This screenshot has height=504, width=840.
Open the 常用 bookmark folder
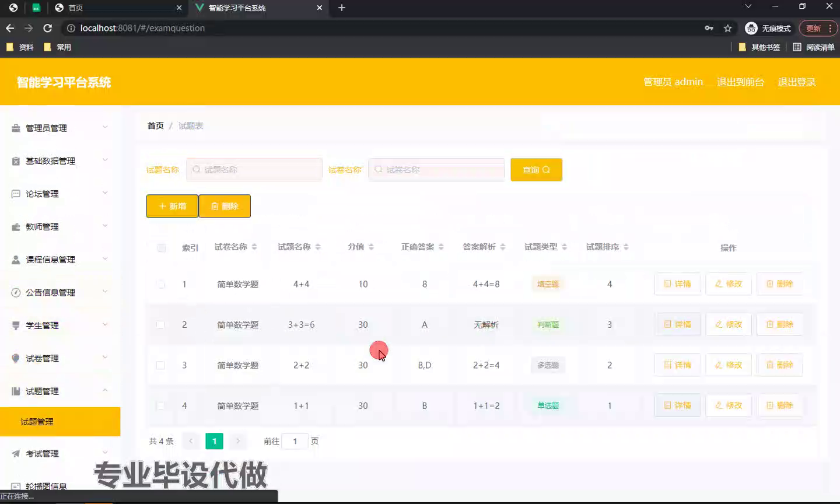coord(57,47)
